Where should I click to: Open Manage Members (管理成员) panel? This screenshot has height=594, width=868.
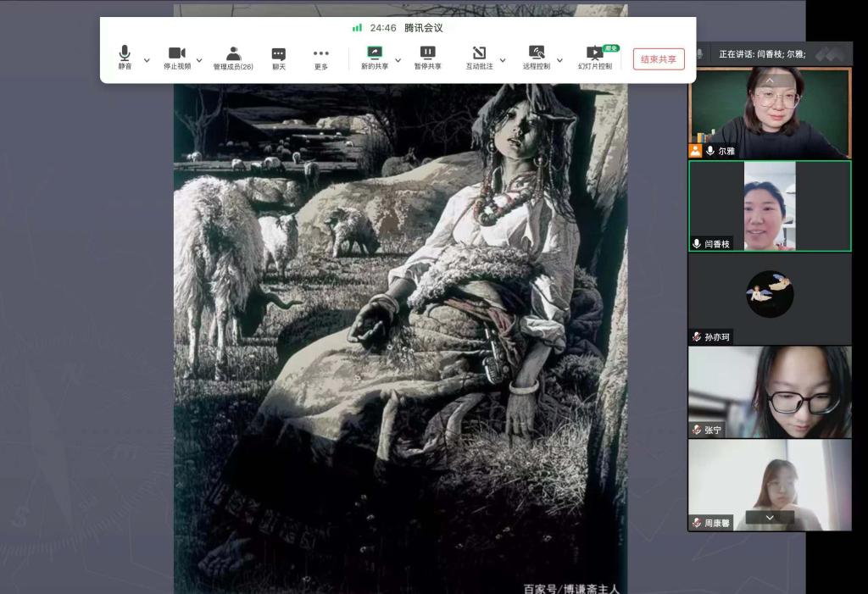tap(233, 58)
